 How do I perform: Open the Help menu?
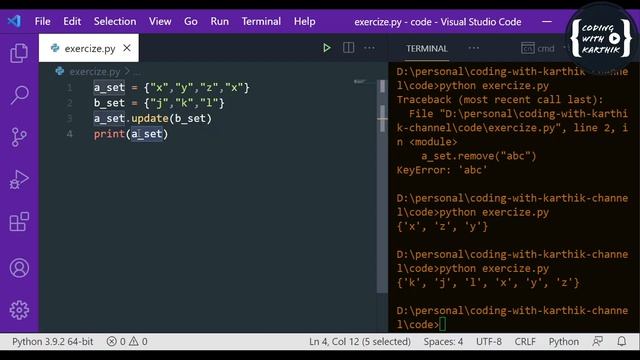(304, 21)
